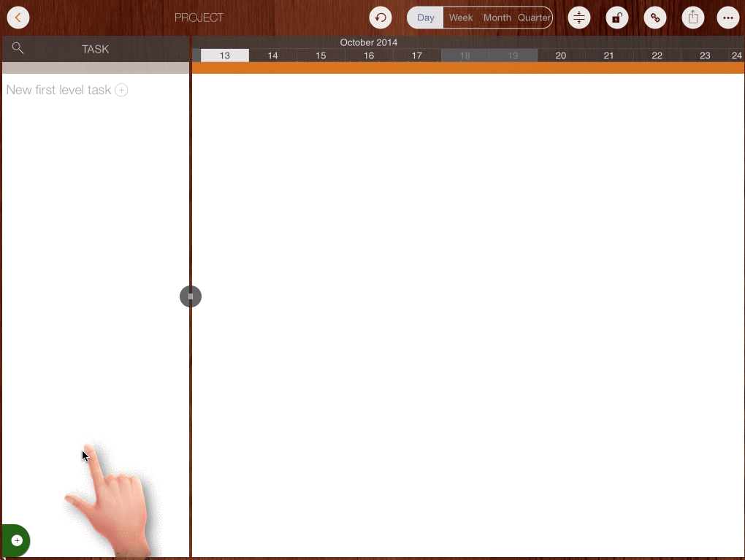Toggle the padlock lock icon
745x560 pixels.
pyautogui.click(x=617, y=18)
